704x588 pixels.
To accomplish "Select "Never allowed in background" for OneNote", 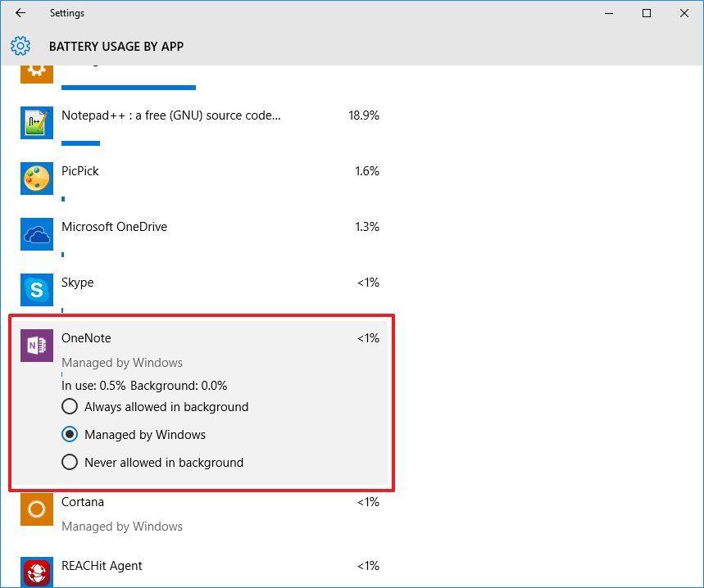I will [x=70, y=462].
